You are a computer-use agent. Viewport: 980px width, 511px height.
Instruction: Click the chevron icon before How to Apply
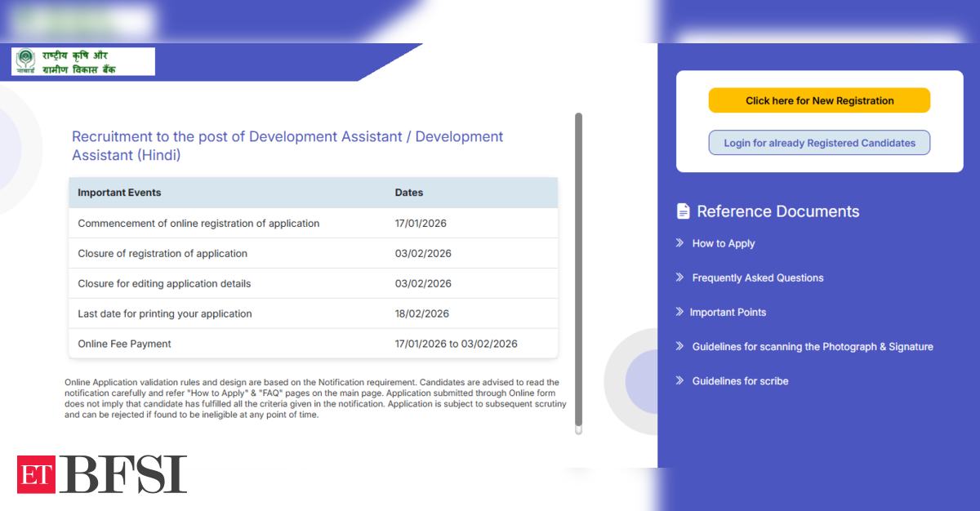click(679, 243)
